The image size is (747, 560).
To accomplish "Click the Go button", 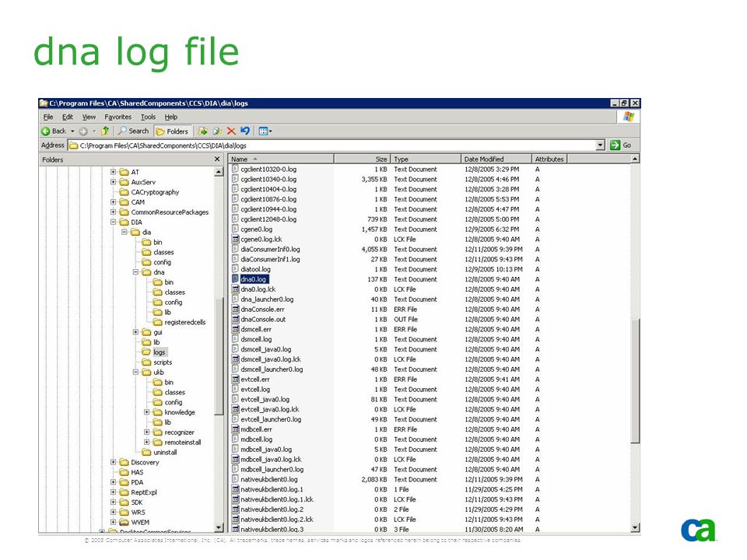I will click(621, 145).
